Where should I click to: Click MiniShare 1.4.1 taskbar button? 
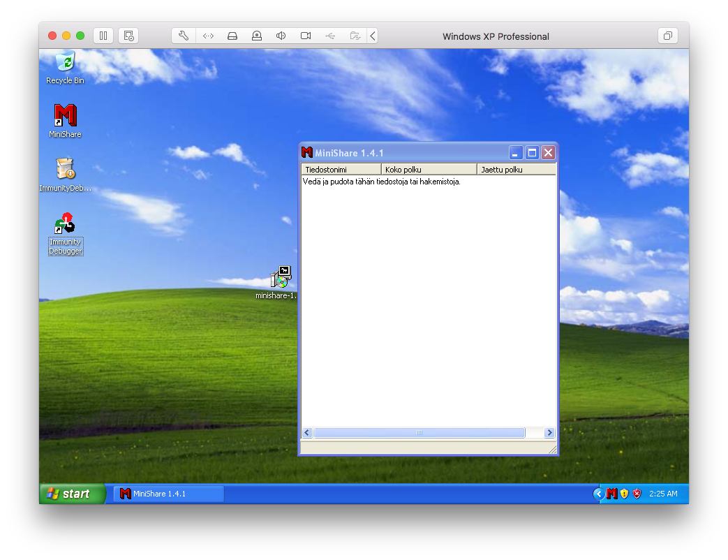coord(169,494)
